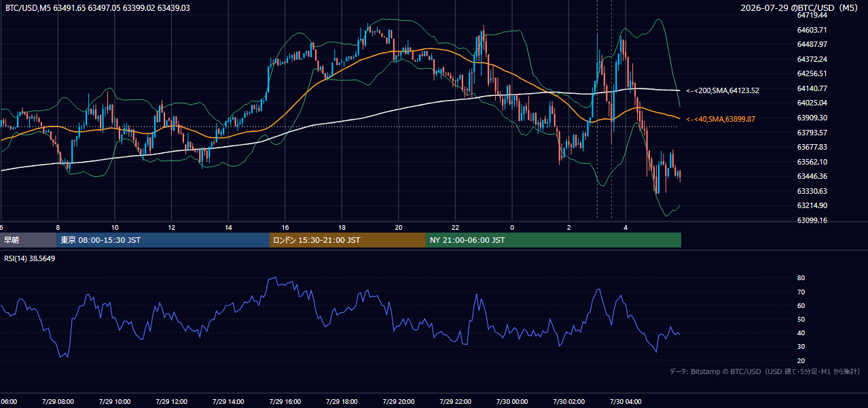Click the ロンドン 15:30-21:00 JST session bar
The height and width of the screenshot is (408, 868).
click(x=348, y=240)
